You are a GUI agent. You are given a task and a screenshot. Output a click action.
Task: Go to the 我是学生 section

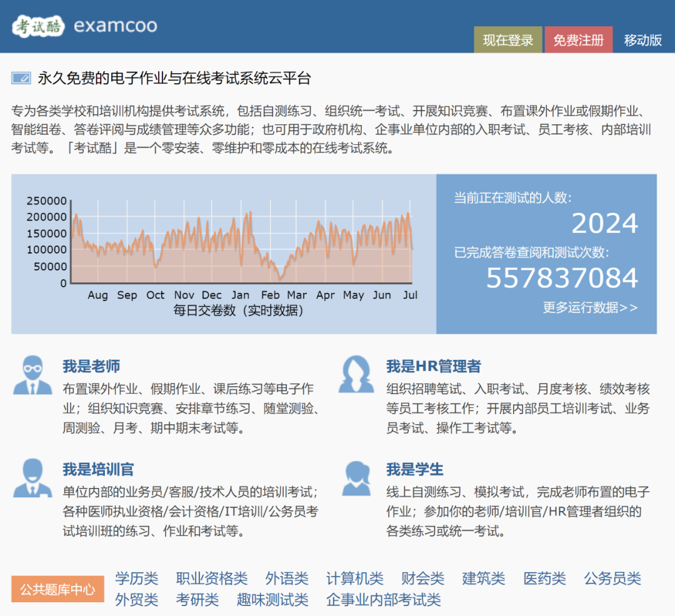414,469
